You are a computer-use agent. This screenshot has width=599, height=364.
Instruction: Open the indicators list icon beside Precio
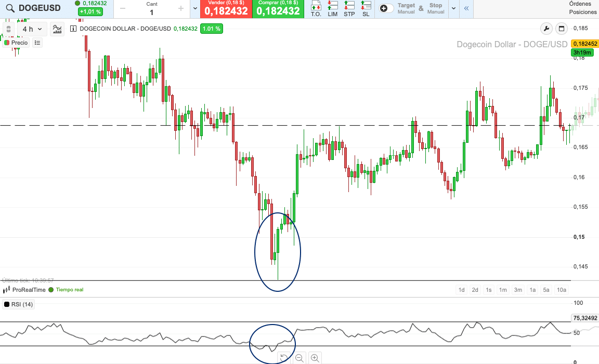pos(37,43)
